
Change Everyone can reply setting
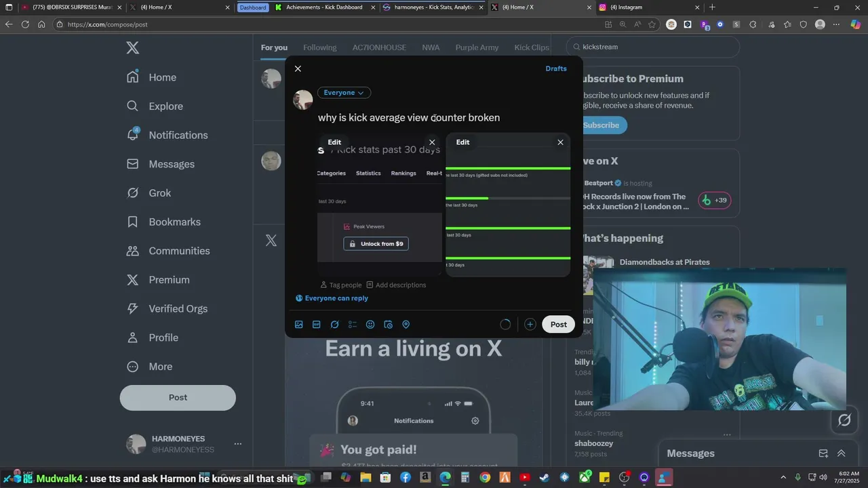[x=332, y=298]
